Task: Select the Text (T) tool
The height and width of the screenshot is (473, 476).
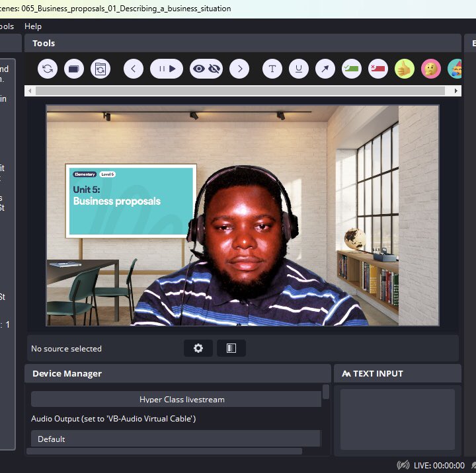Action: pos(272,69)
